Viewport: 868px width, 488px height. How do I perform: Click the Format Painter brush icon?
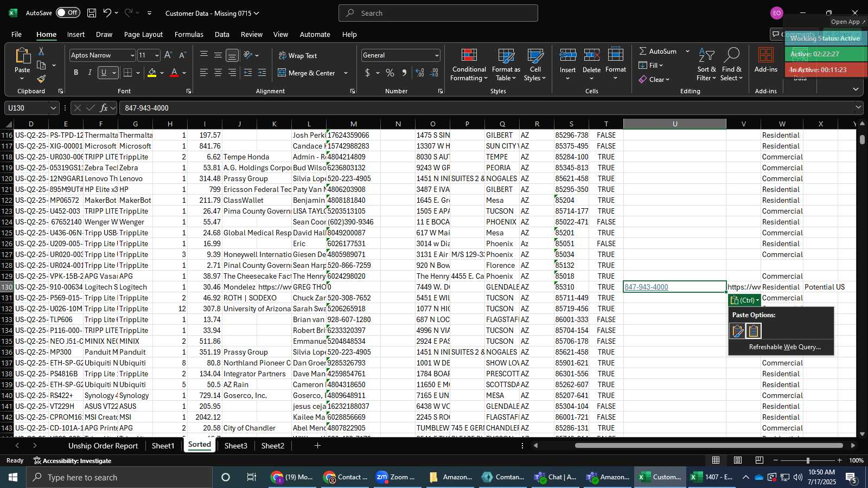pos(41,79)
